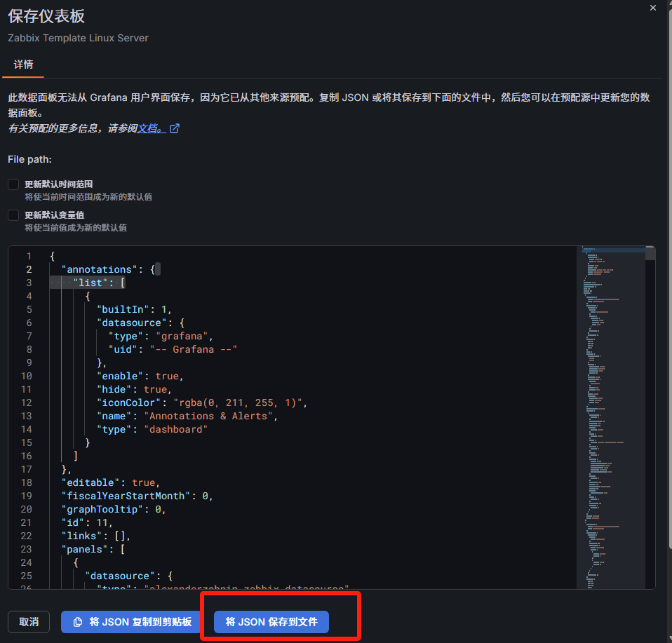The width and height of the screenshot is (672, 643).
Task: Switch to the 详情 tab
Action: coord(23,65)
